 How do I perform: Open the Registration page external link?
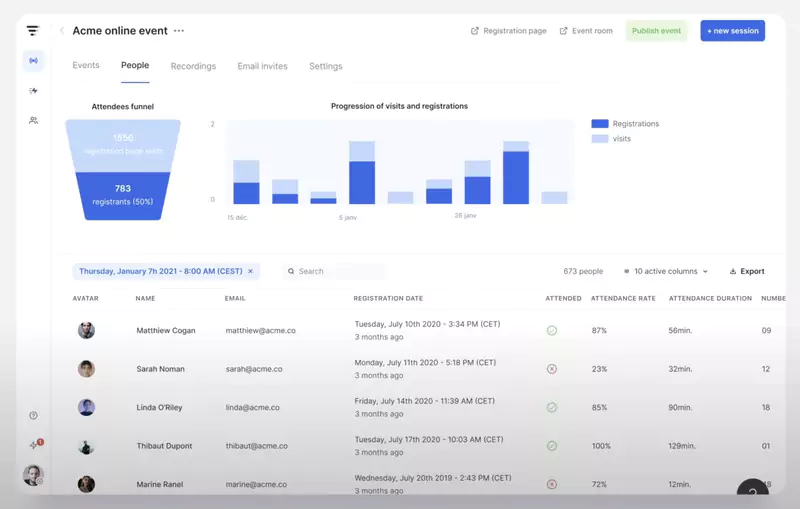tap(508, 31)
